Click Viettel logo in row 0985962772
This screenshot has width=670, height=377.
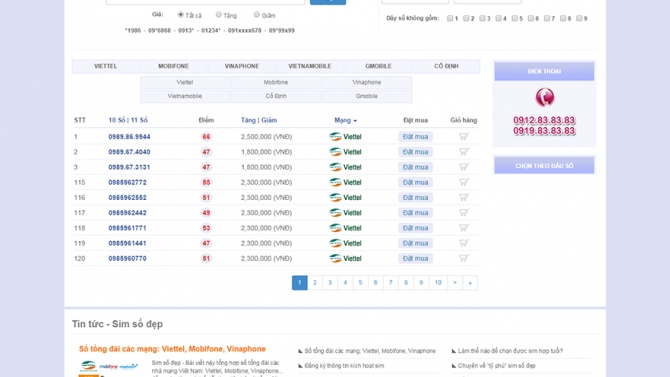(345, 182)
